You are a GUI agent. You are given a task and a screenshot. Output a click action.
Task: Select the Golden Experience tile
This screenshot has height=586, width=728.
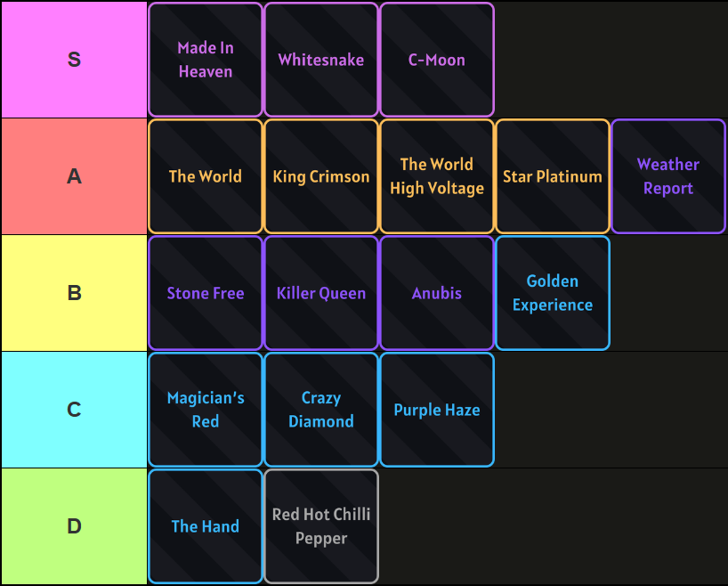[x=553, y=293]
